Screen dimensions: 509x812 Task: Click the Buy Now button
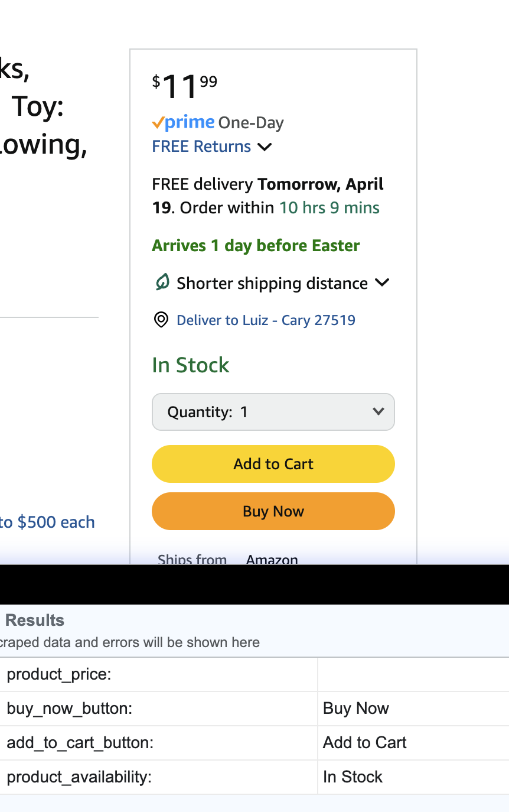pyautogui.click(x=273, y=511)
